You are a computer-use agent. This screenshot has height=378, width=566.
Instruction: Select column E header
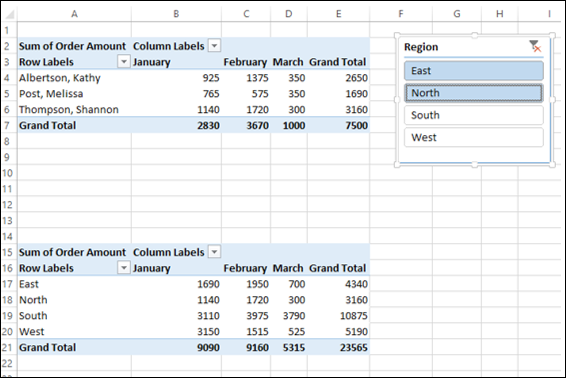pos(338,14)
